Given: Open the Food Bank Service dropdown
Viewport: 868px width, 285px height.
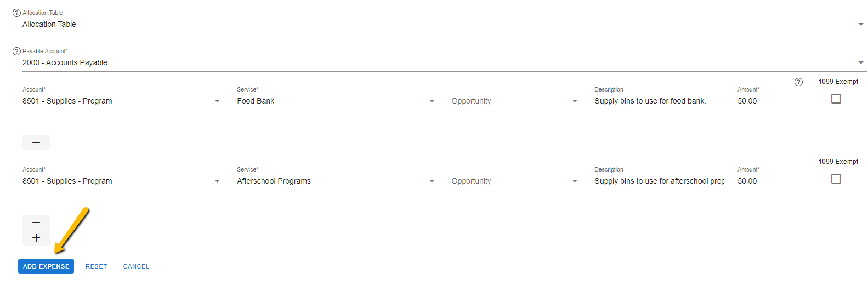Looking at the screenshot, I should pyautogui.click(x=338, y=101).
